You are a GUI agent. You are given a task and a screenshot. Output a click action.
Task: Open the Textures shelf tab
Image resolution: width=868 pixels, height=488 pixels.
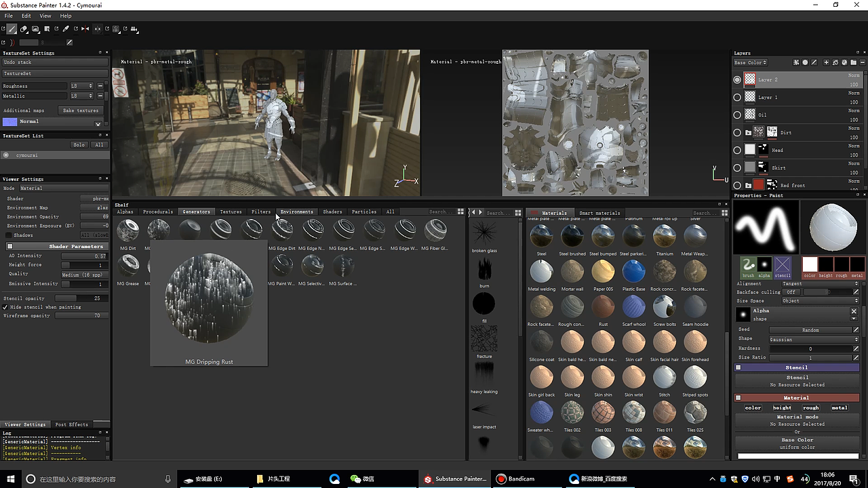pos(231,211)
